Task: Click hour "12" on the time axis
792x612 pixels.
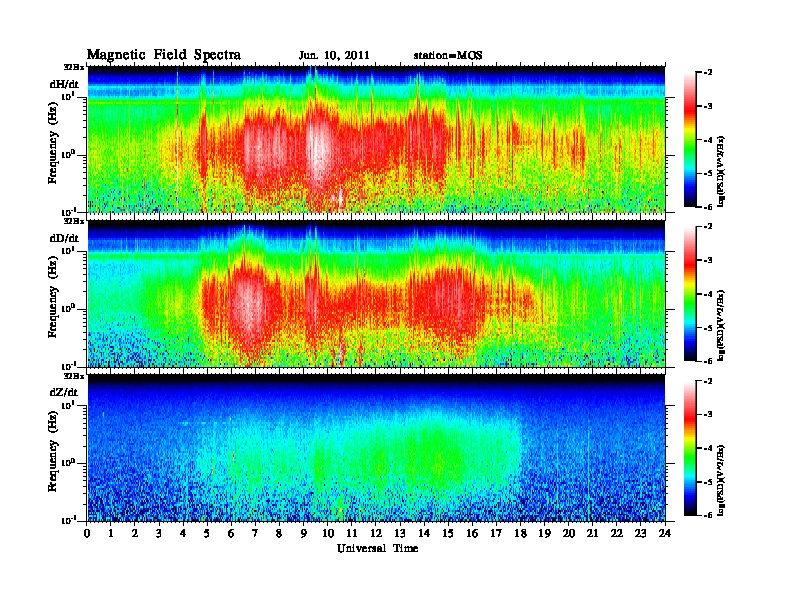Action: pyautogui.click(x=376, y=533)
